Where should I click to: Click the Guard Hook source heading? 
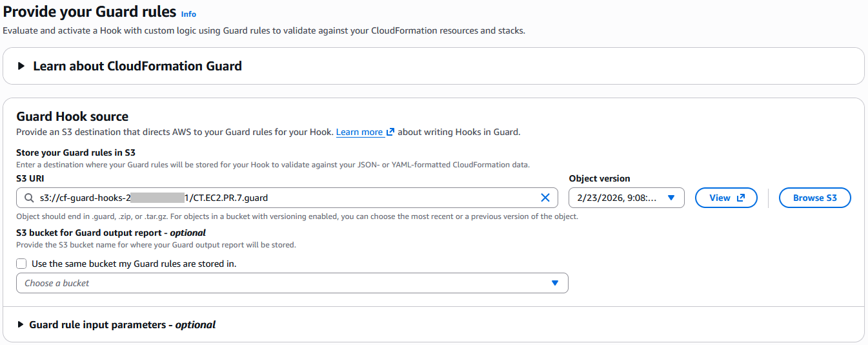click(x=72, y=116)
